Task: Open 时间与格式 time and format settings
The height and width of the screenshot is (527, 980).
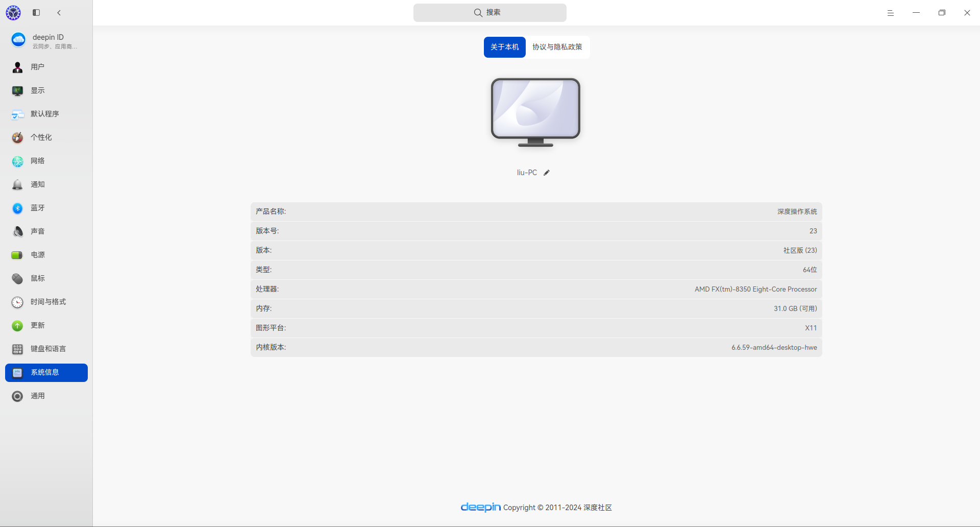Action: click(46, 302)
